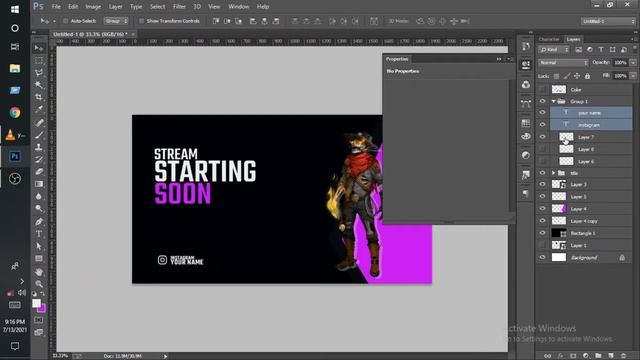The height and width of the screenshot is (360, 640).
Task: Click the foreground color swatch
Action: pos(36,303)
